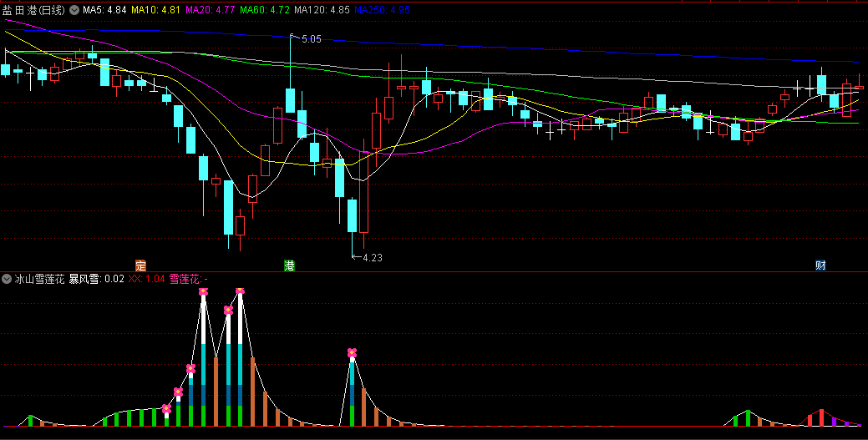Click the yellow MA10: 4.81 label
Viewport: 868px width, 440px height.
pos(155,10)
